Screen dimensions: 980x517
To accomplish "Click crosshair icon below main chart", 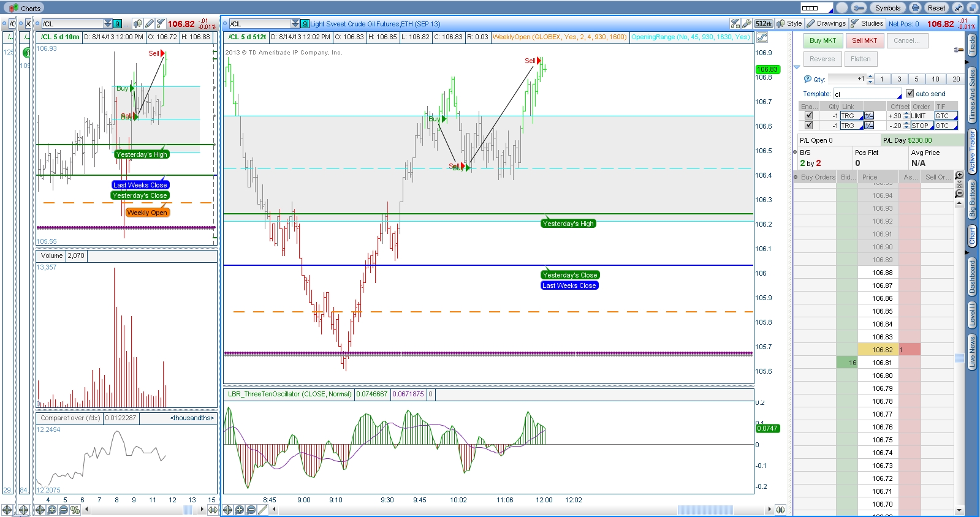I will click(x=228, y=510).
